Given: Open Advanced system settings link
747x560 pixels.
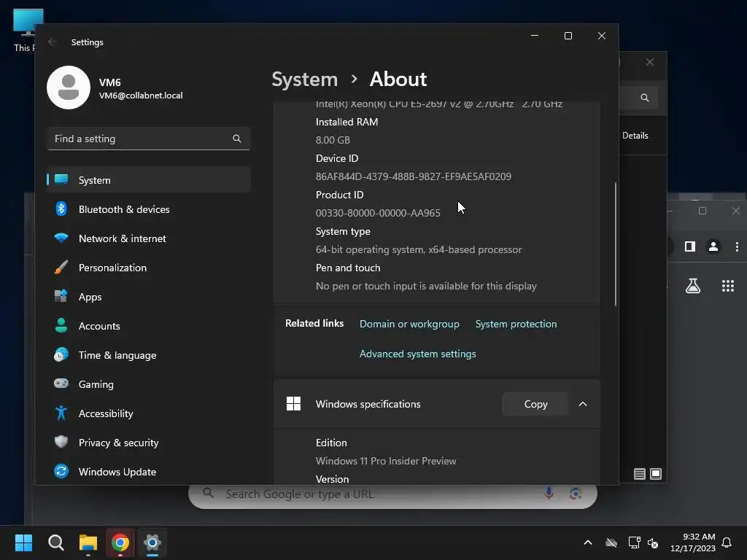Looking at the screenshot, I should pos(417,354).
